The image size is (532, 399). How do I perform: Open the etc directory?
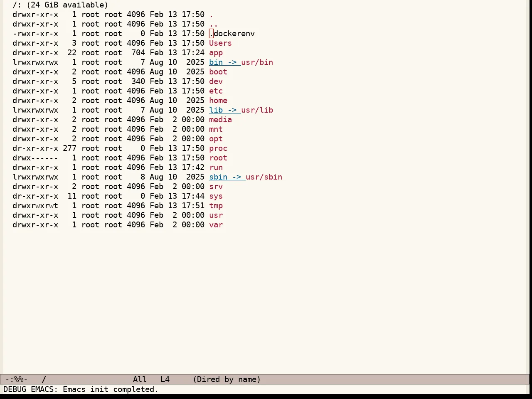click(216, 91)
